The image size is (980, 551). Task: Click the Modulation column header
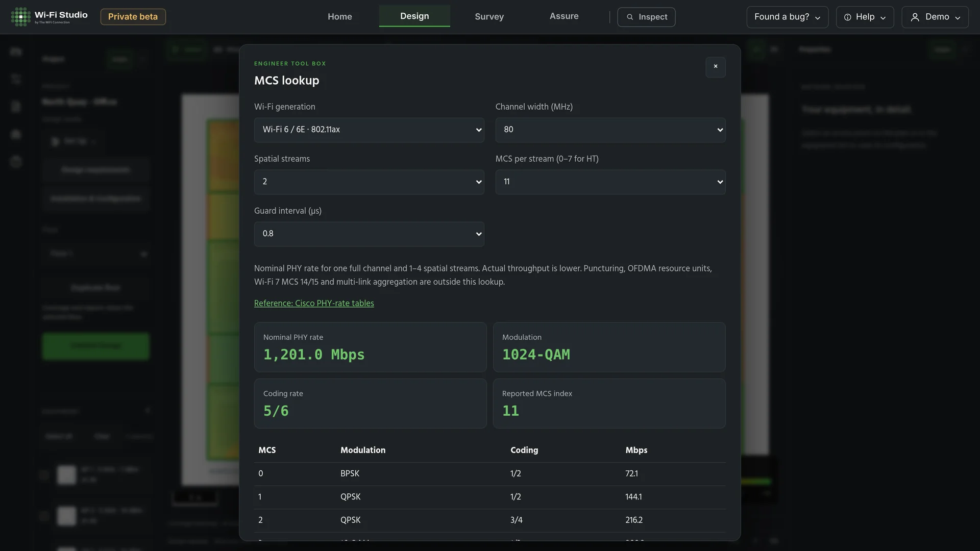point(363,450)
